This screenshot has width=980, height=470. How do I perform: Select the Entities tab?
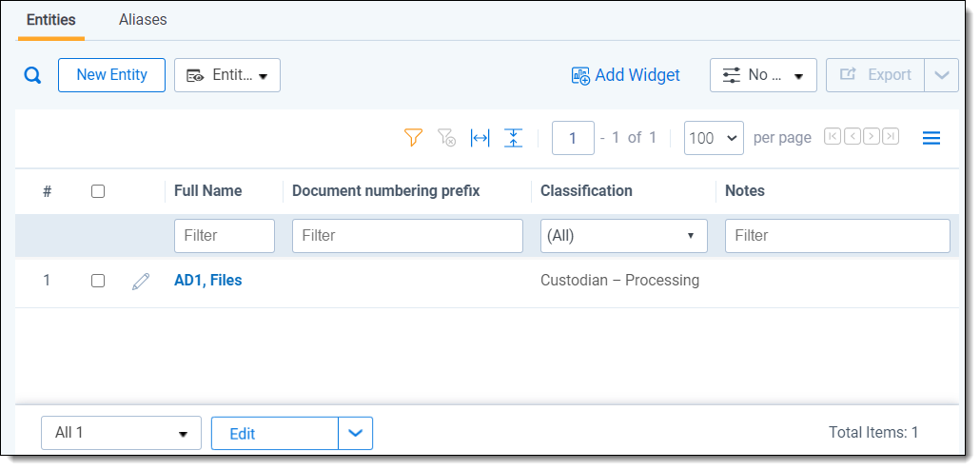coord(51,20)
